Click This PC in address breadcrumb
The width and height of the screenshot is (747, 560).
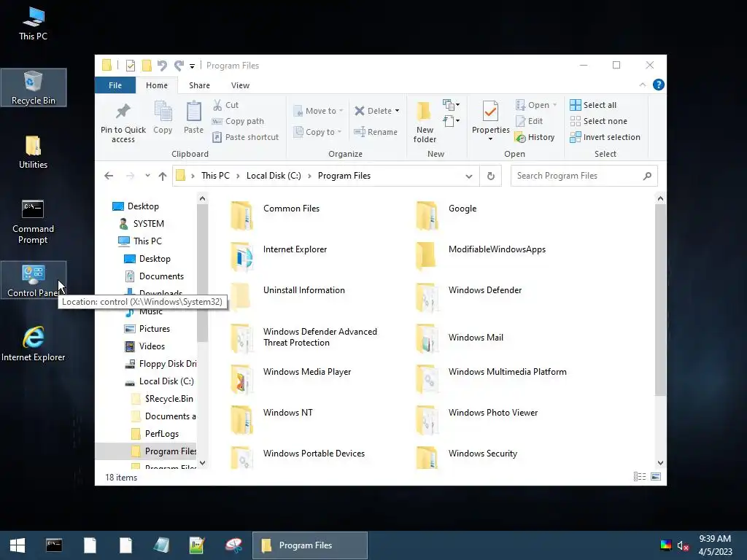click(215, 176)
